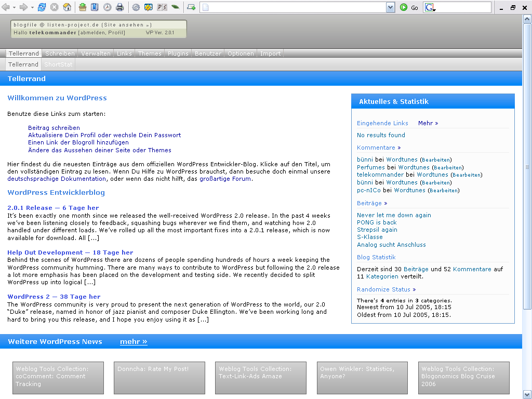Click the page icon in address bar
This screenshot has height=399, width=532.
pos(206,7)
